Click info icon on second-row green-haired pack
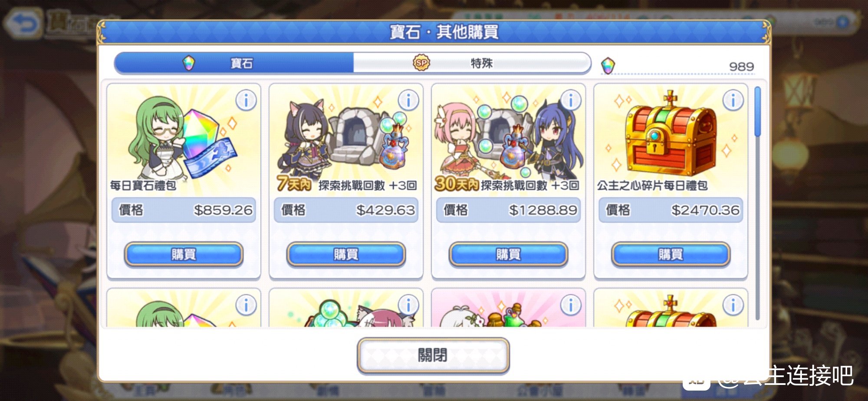Viewport: 868px width, 401px height. point(246,305)
